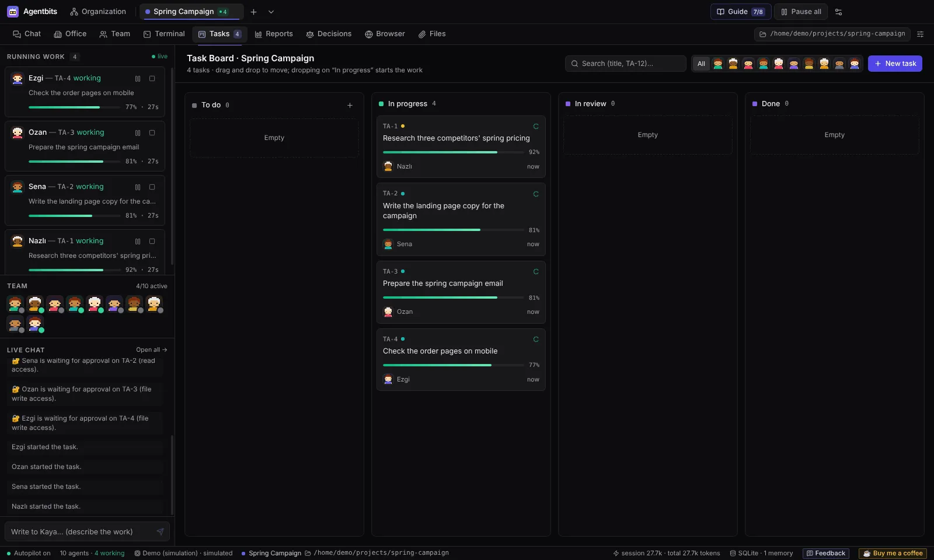
Task: Open the project path folder selector
Action: 832,34
